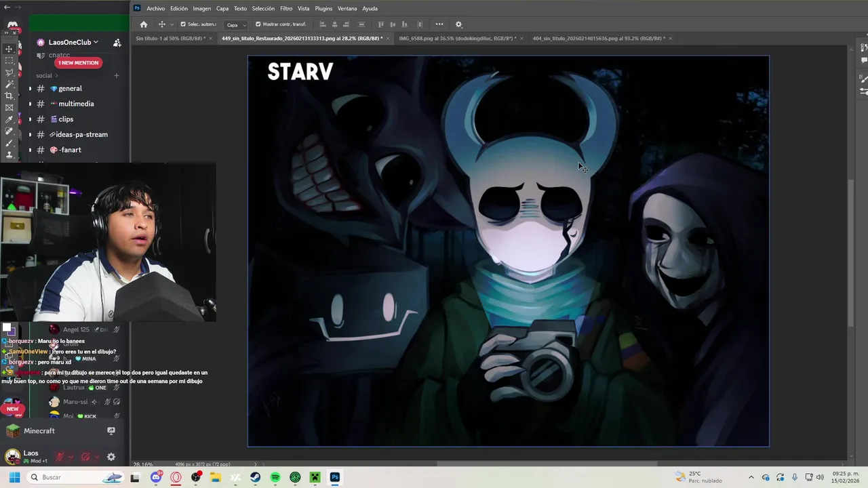Open the Ventana menu
868x488 pixels.
click(347, 9)
